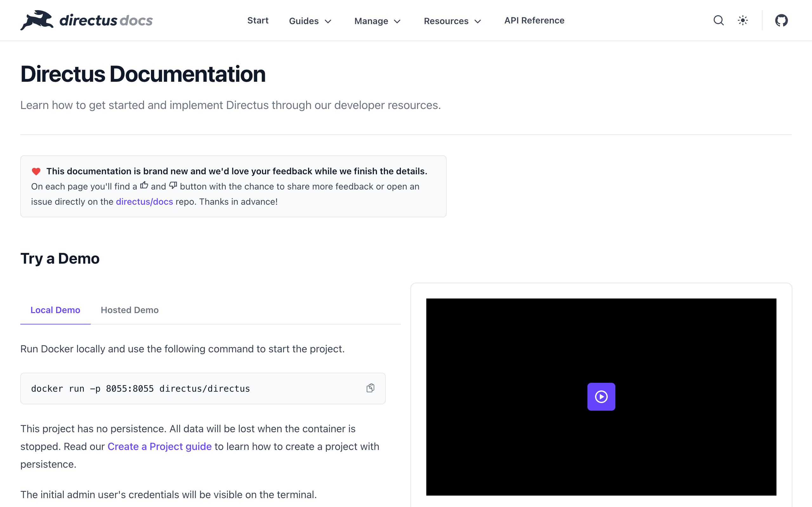Follow the Create a Project guide link
The width and height of the screenshot is (812, 507).
click(159, 447)
